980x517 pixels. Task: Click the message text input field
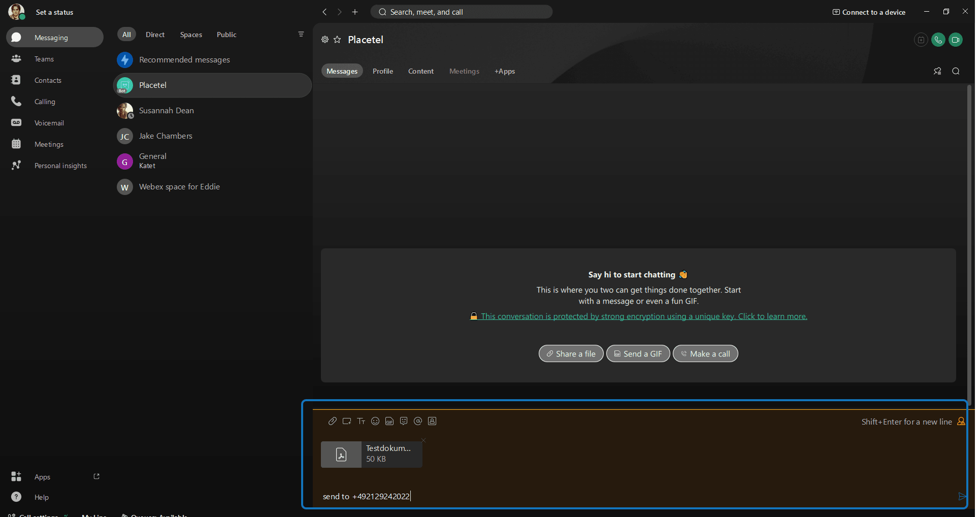(x=637, y=496)
